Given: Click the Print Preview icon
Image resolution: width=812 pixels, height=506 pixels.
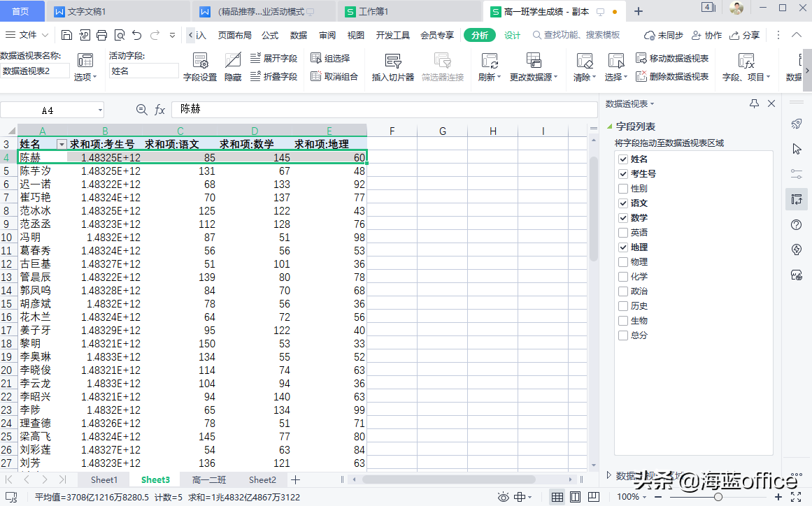Looking at the screenshot, I should coord(120,35).
